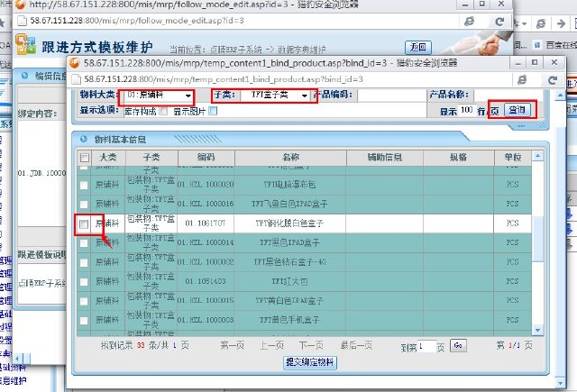Open the 物料大类 dropdown
This screenshot has width=577, height=392.
[157, 96]
